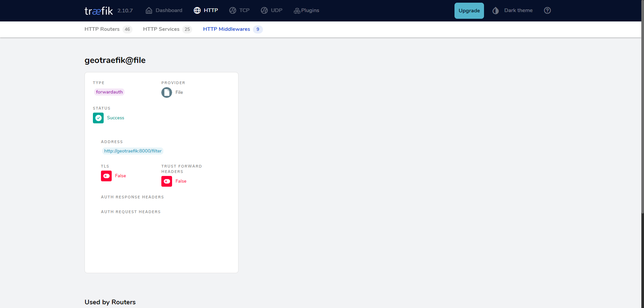Click the File provider icon
Screen dimensions: 644x308
[x=167, y=92]
